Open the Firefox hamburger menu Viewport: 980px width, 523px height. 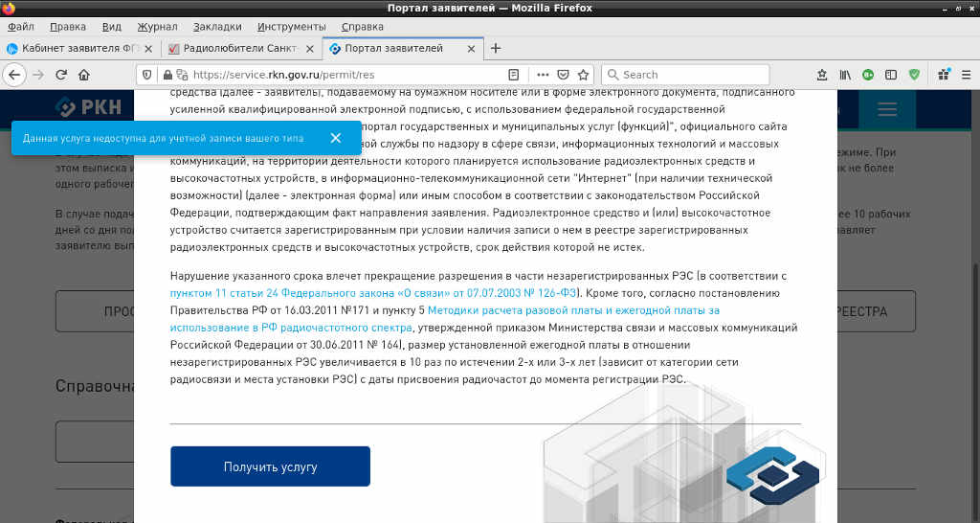coord(967,75)
